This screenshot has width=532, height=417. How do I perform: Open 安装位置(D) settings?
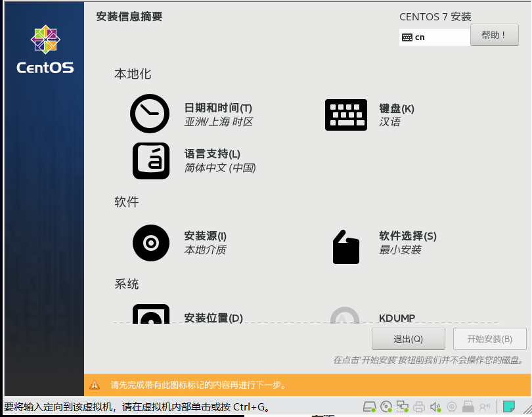tap(213, 318)
